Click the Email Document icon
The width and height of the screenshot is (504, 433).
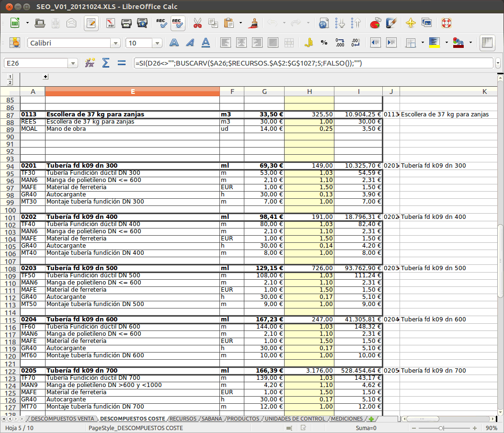[71, 23]
